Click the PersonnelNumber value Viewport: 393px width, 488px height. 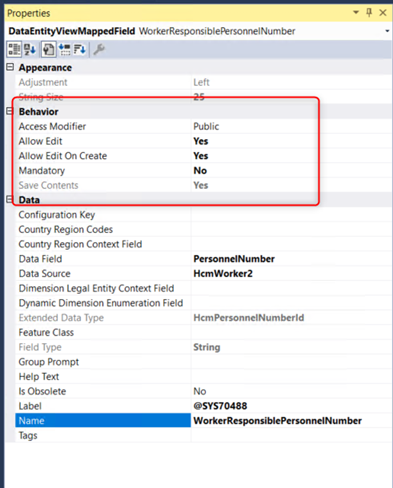[x=234, y=259]
